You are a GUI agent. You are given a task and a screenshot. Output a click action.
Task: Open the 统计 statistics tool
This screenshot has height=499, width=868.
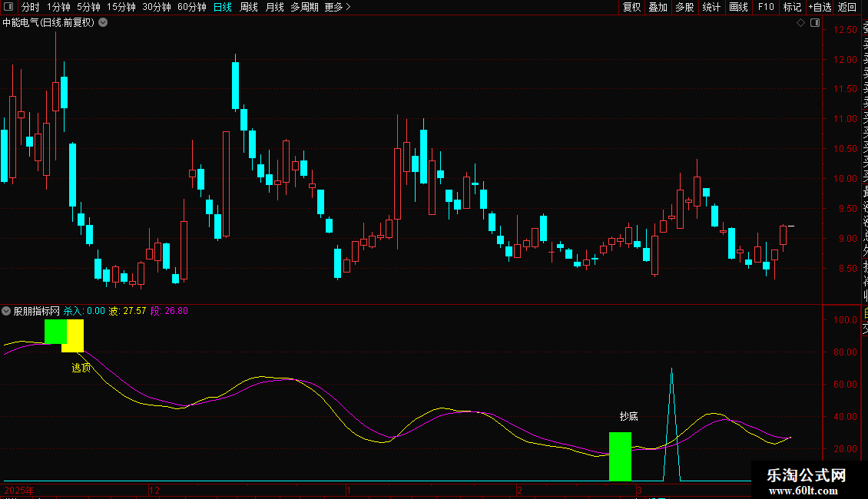tap(711, 7)
